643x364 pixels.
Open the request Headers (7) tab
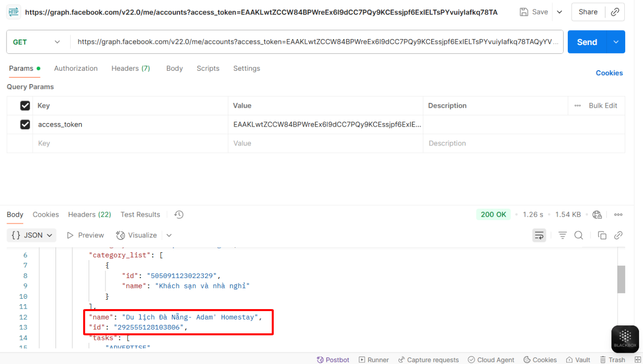[x=131, y=68]
